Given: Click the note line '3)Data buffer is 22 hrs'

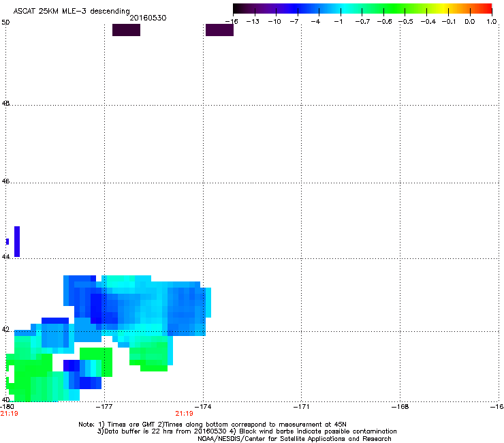Looking at the screenshot, I should pos(247,431).
